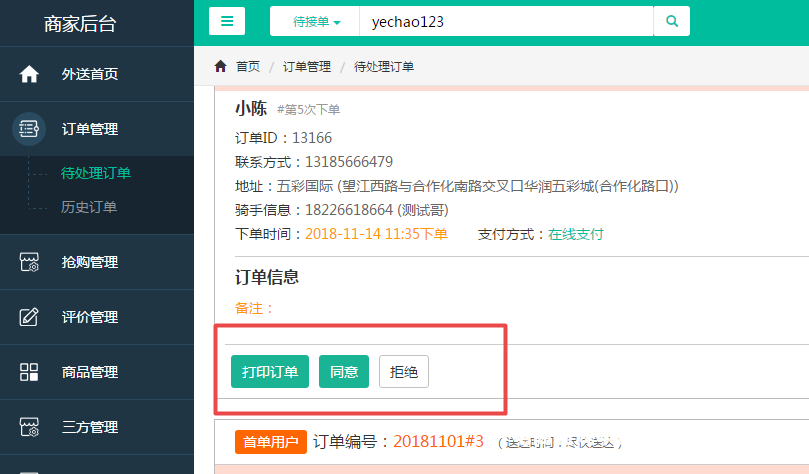The image size is (809, 474).
Task: Click the hamburger menu toggle button
Action: (227, 21)
